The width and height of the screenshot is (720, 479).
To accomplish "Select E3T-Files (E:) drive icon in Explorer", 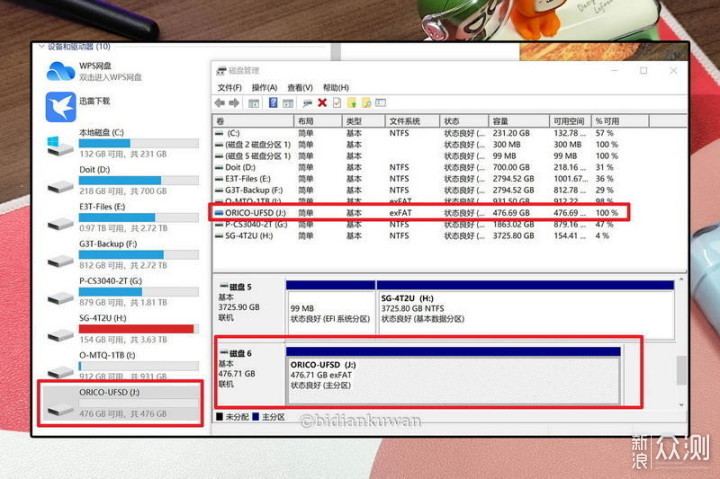I will (x=60, y=224).
